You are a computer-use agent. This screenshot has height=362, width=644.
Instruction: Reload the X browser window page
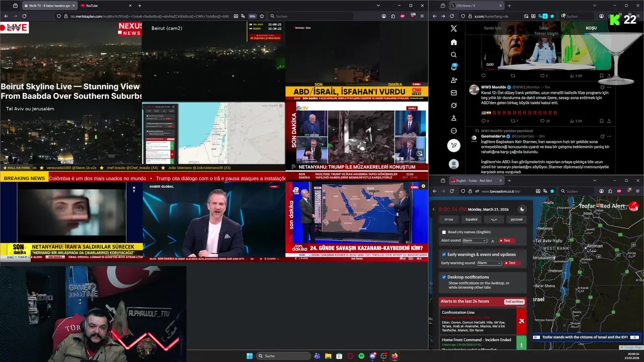[452, 16]
